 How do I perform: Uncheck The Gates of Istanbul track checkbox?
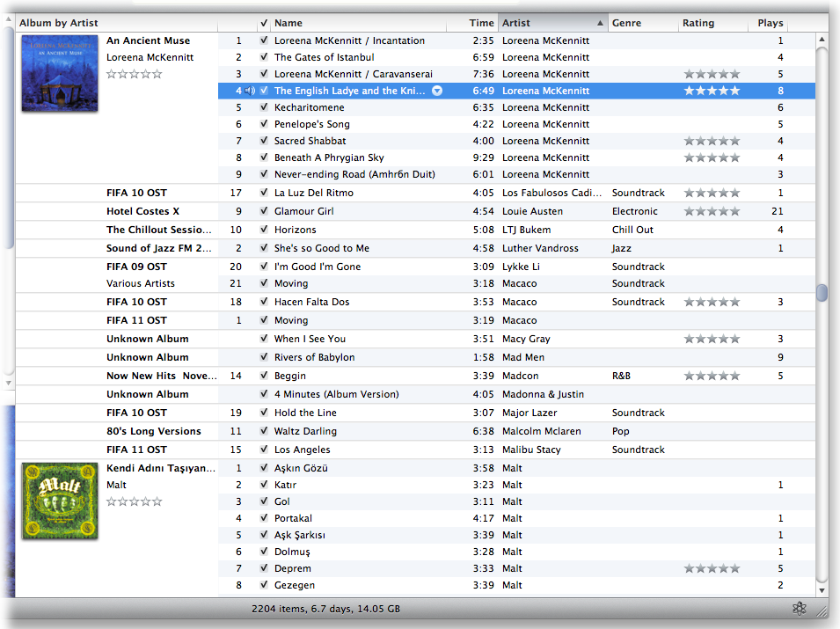pyautogui.click(x=264, y=57)
